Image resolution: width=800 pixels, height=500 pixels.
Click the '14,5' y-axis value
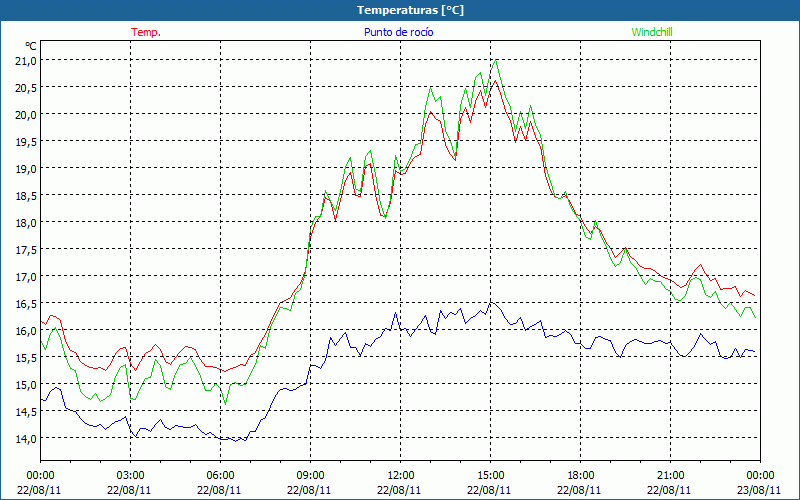coord(26,411)
